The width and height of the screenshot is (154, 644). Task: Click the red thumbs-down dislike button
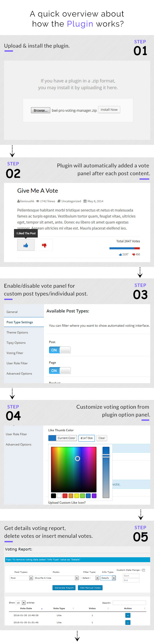point(44,245)
